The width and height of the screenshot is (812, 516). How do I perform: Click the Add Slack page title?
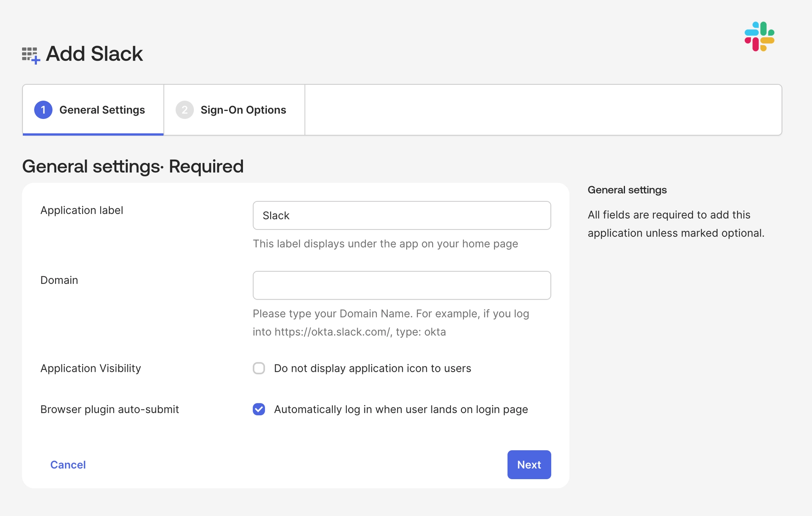click(94, 54)
